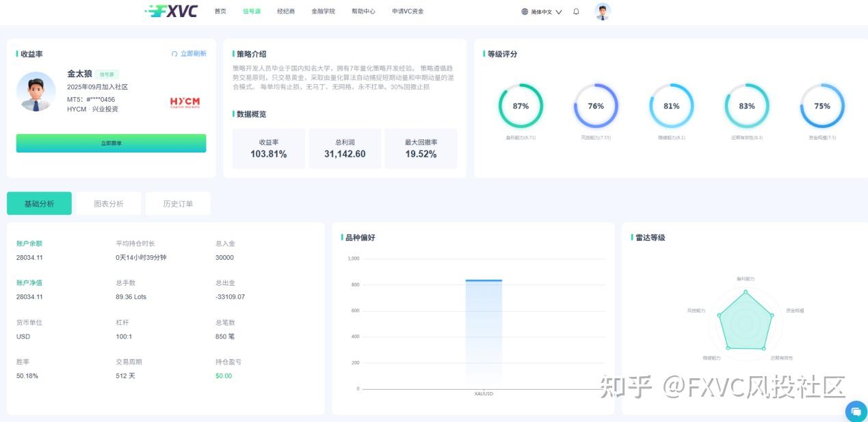Click the radar chart pentagon
The image size is (868, 422).
coord(746,320)
